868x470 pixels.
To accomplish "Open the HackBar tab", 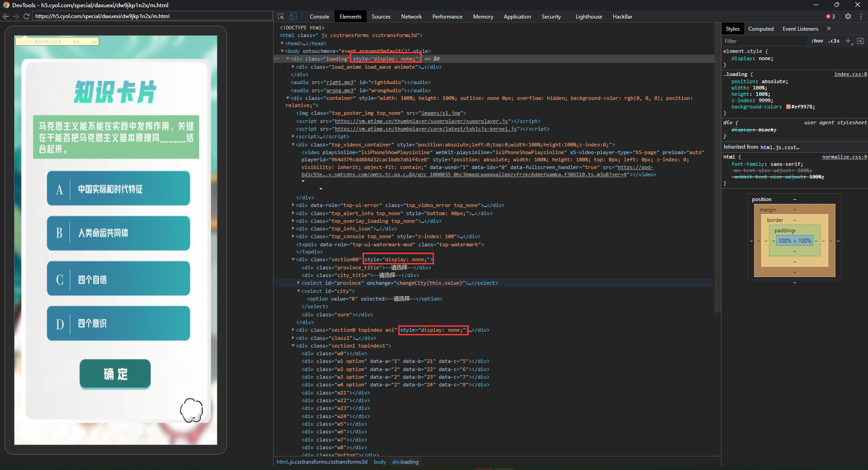I will click(623, 16).
